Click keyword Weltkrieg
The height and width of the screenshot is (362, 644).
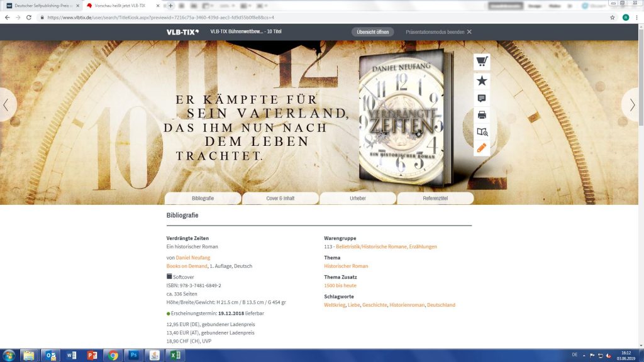tap(335, 305)
